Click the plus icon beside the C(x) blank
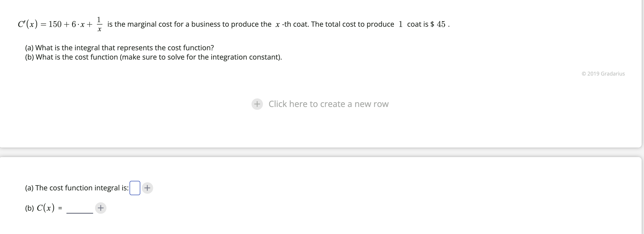Viewport: 644px width, 234px height. tap(101, 208)
